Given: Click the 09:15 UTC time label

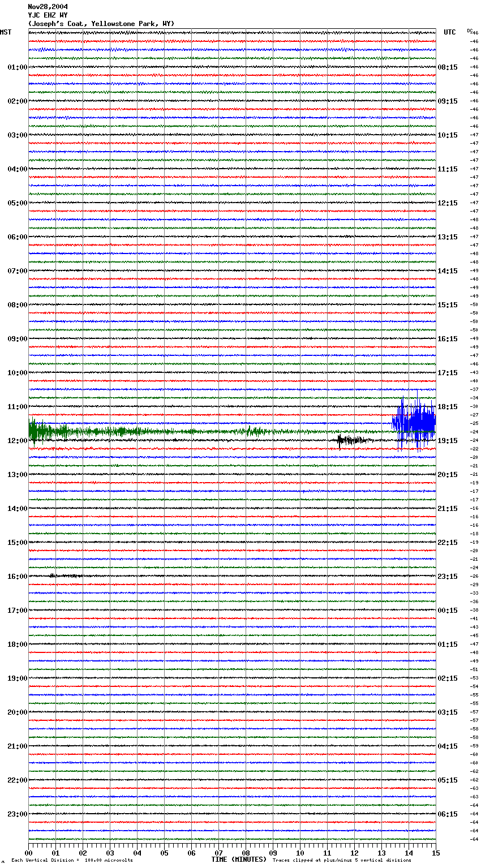Looking at the screenshot, I should 448,101.
